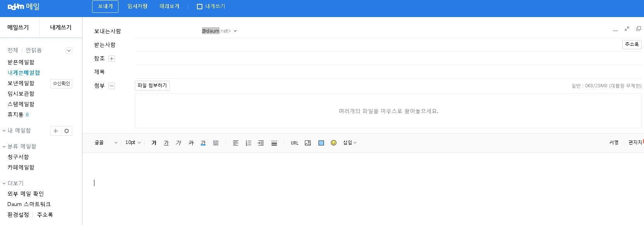Click the 참조 CC input field
644x225 pixels.
(388, 59)
